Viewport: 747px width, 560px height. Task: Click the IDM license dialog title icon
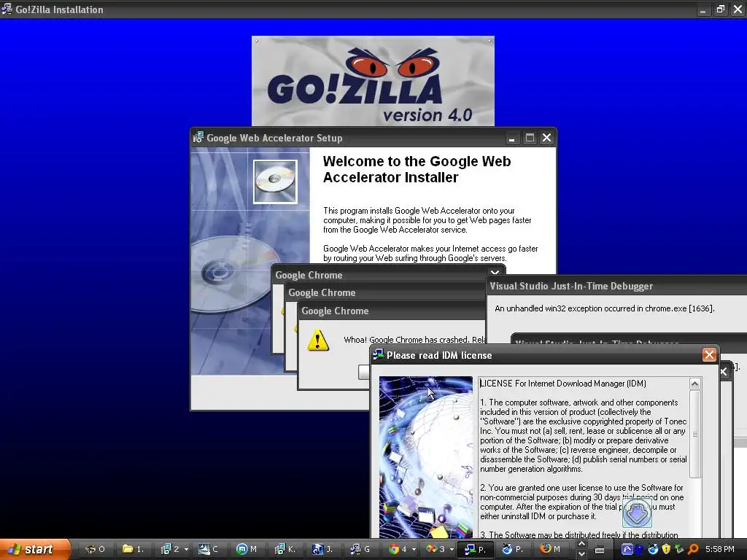click(x=379, y=355)
